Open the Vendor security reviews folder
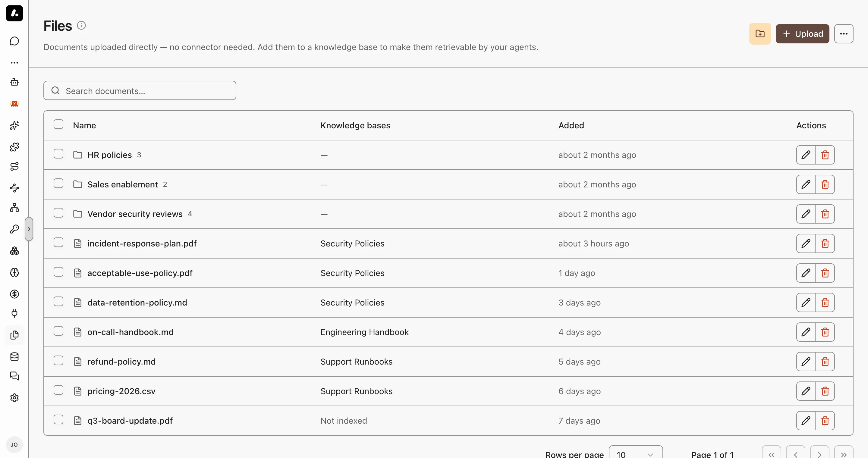The width and height of the screenshot is (868, 458). [135, 214]
